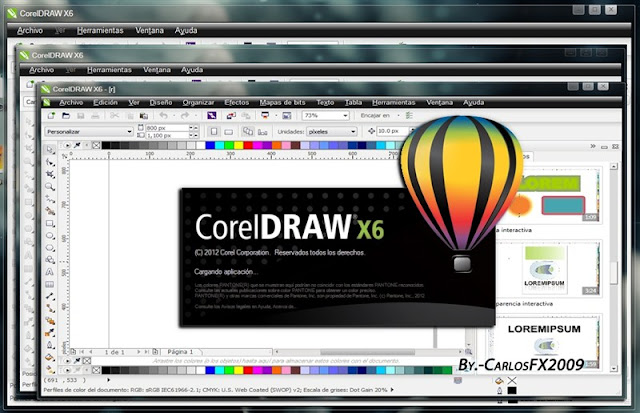Click the red swatch in top palette

click(248, 145)
